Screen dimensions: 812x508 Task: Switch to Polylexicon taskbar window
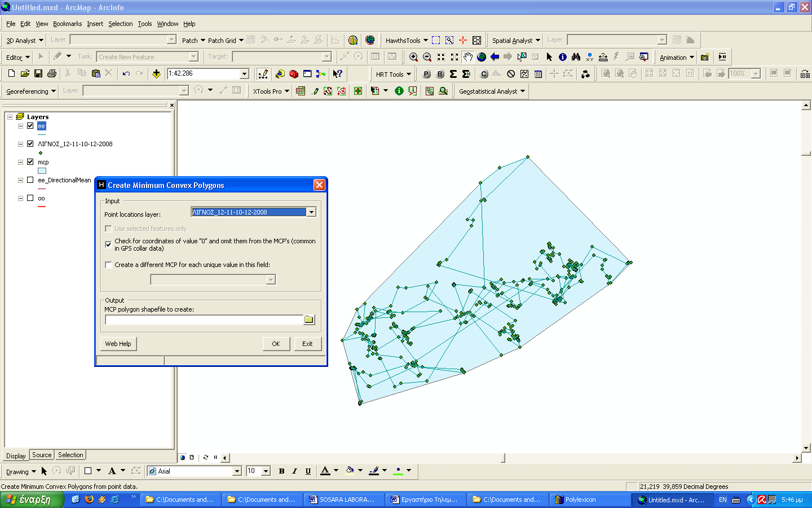[x=589, y=500]
